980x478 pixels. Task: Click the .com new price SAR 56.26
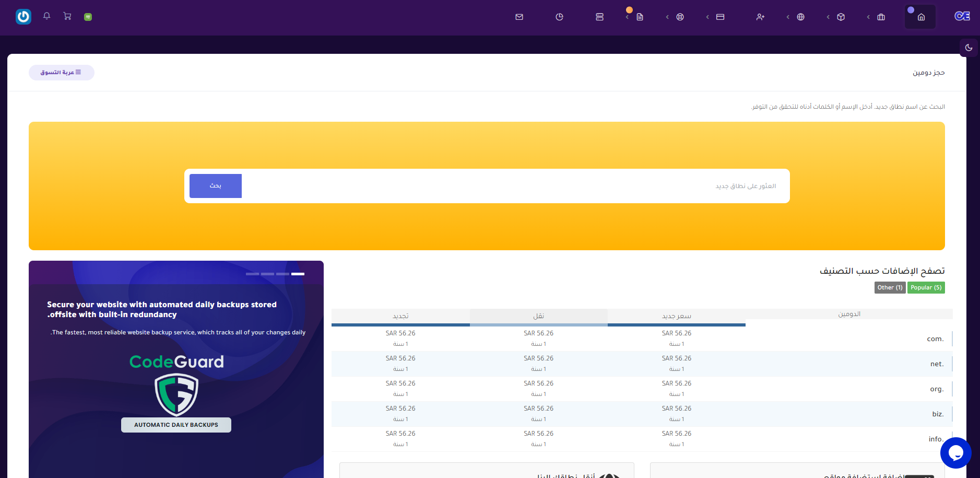pos(677,333)
